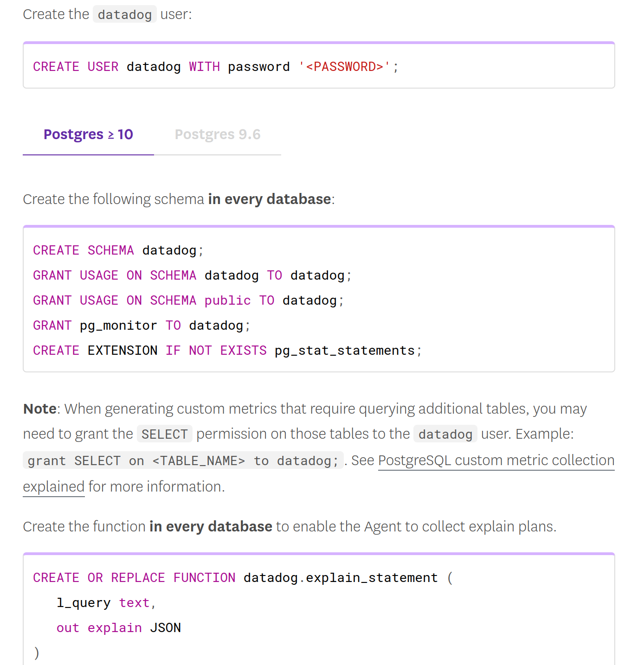Switch to the Postgres 9.6 tab
This screenshot has width=644, height=665.
click(217, 134)
